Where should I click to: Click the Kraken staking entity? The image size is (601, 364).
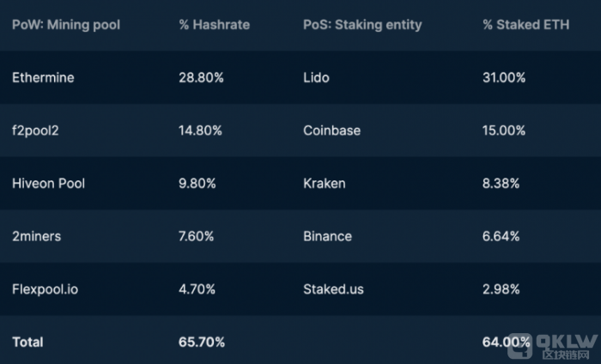[x=325, y=184]
